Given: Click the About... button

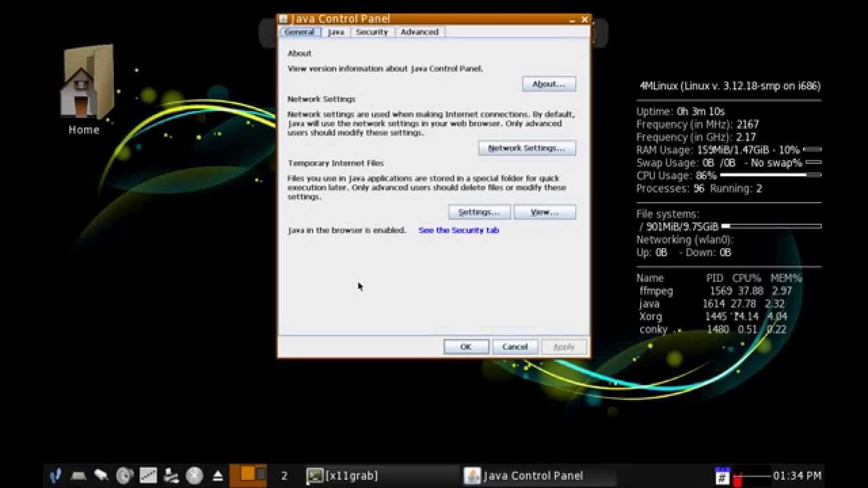Looking at the screenshot, I should tap(549, 84).
